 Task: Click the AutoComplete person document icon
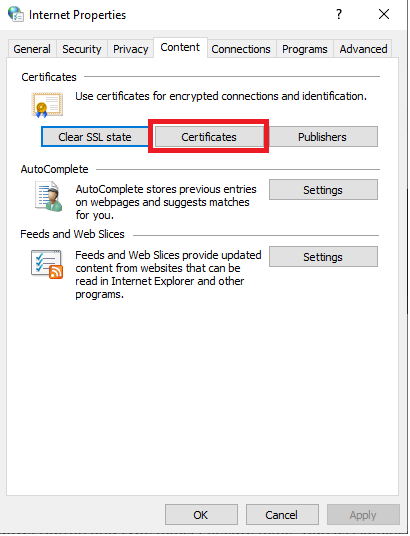coord(49,196)
